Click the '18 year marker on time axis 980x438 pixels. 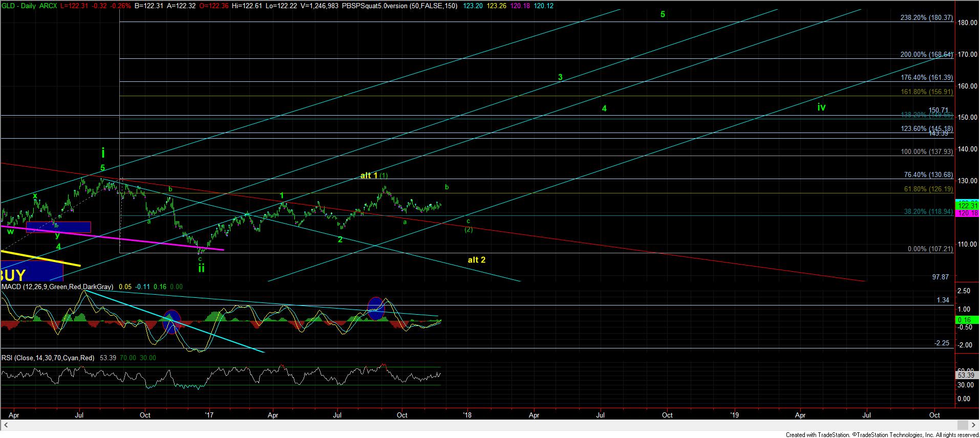(x=466, y=415)
